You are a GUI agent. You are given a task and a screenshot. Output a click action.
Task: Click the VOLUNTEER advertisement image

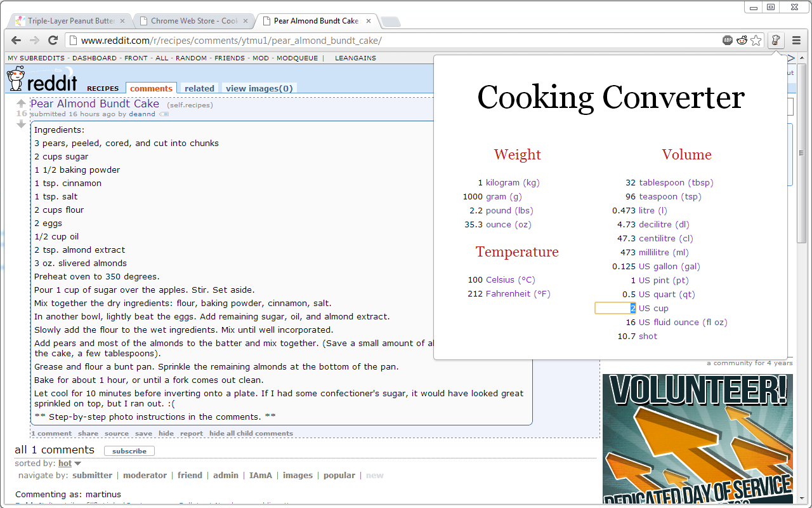(698, 439)
